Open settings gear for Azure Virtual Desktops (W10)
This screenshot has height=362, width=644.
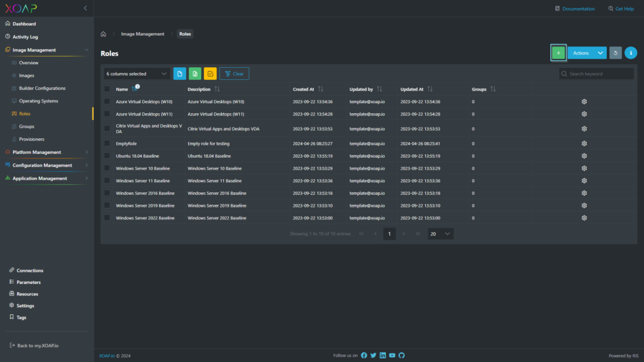click(584, 102)
